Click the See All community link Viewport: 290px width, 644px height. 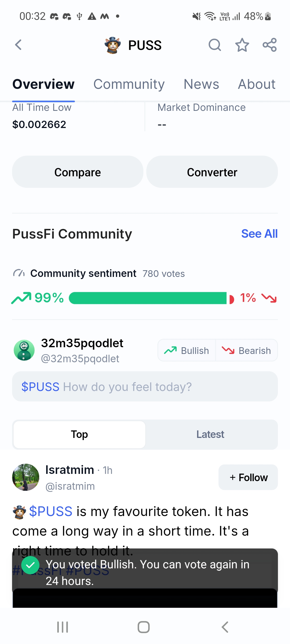[259, 234]
